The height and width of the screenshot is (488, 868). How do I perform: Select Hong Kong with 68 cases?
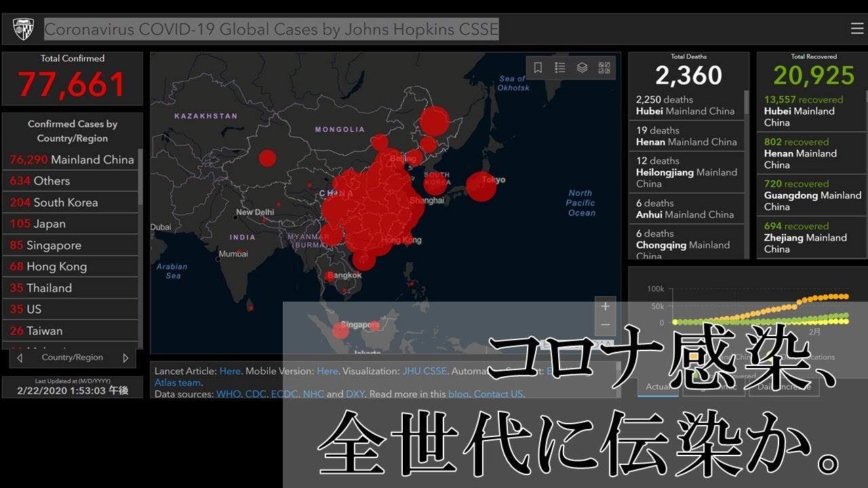point(72,266)
